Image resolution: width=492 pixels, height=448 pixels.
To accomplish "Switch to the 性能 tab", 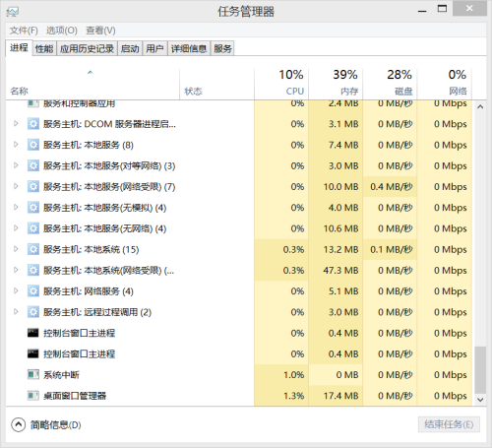I will 44,49.
